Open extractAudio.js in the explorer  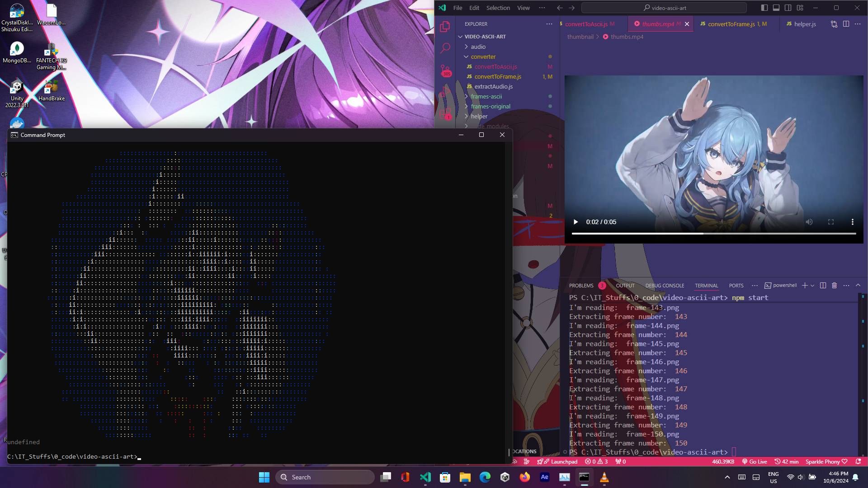point(493,86)
